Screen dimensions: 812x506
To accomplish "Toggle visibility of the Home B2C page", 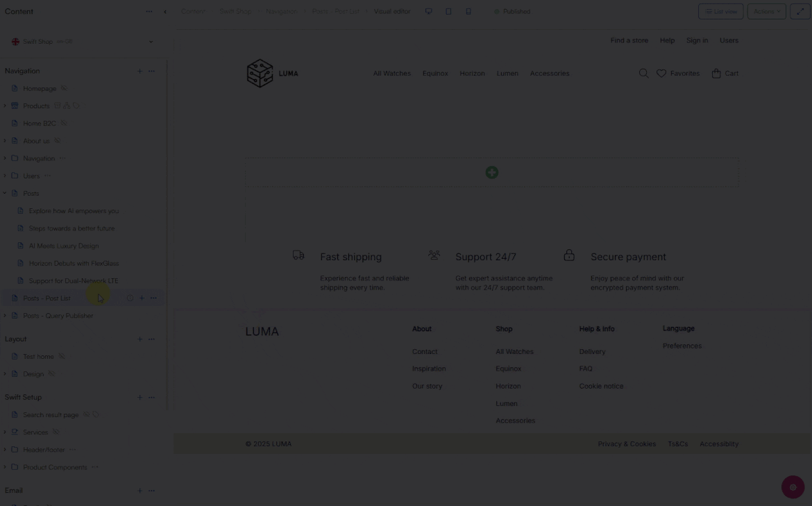I will pyautogui.click(x=62, y=123).
